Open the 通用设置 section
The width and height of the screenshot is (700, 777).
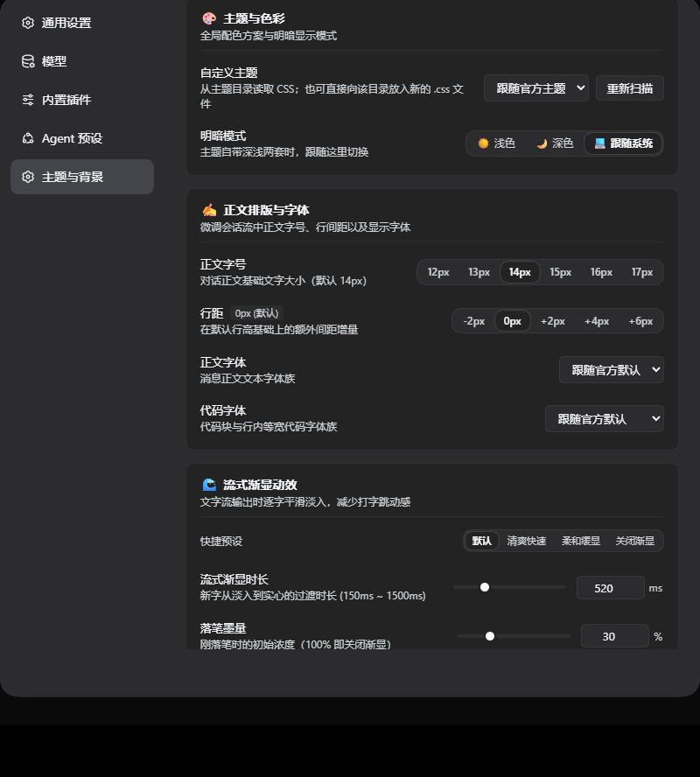tap(82, 23)
